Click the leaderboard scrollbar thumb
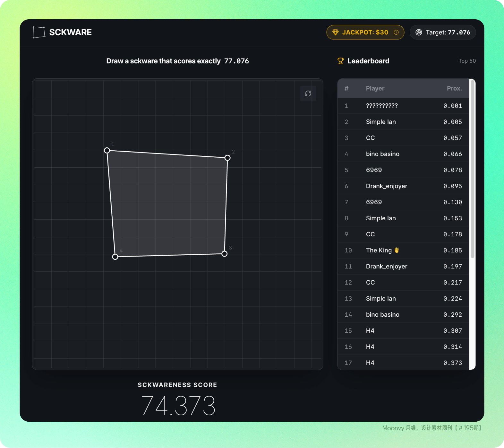This screenshot has height=448, width=504. tap(472, 169)
